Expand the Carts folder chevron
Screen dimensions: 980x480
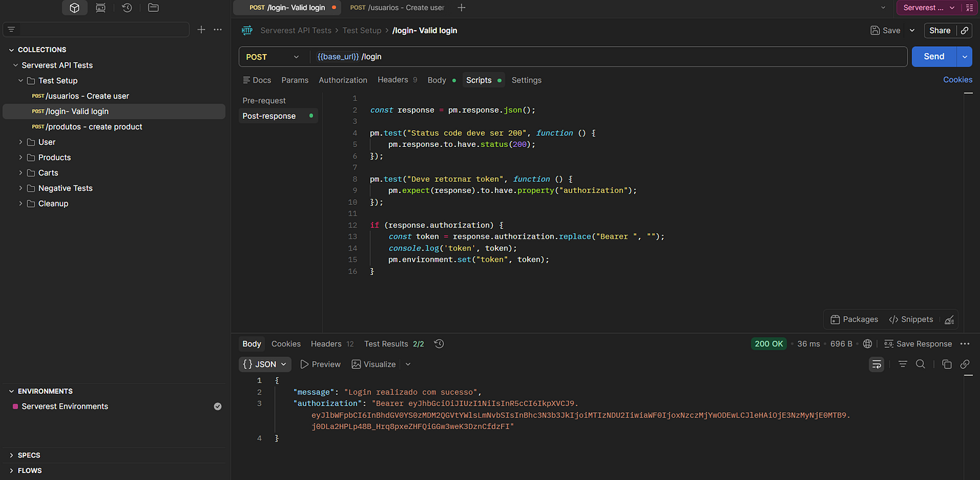21,173
